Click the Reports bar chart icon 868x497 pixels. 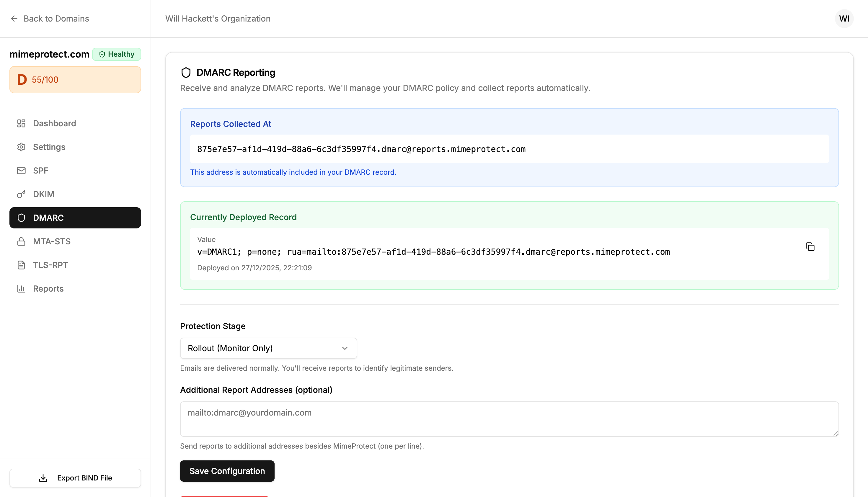coord(21,289)
